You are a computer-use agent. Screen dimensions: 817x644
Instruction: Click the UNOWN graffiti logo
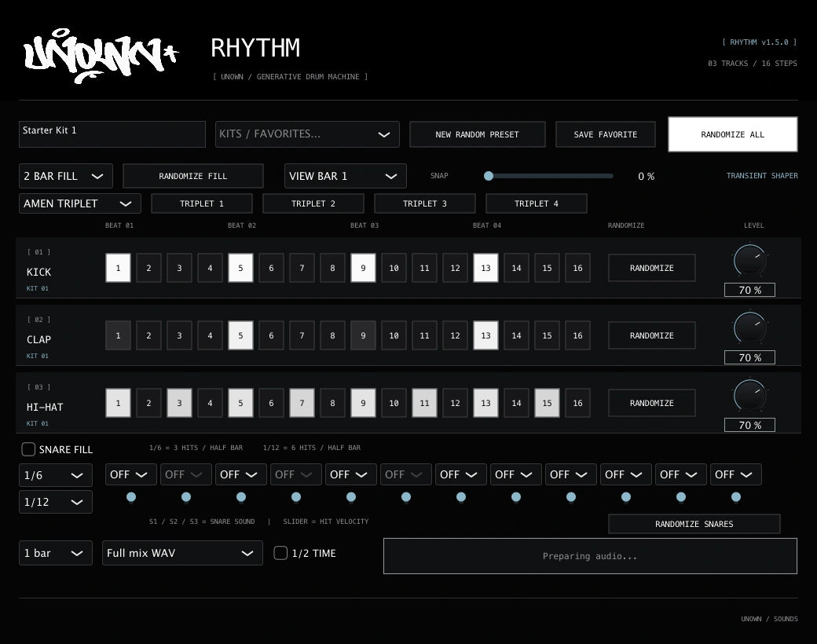coord(101,56)
